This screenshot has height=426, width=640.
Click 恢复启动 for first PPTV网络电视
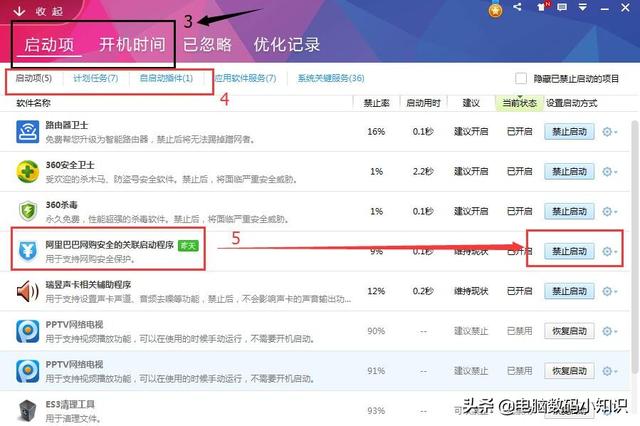pyautogui.click(x=569, y=331)
